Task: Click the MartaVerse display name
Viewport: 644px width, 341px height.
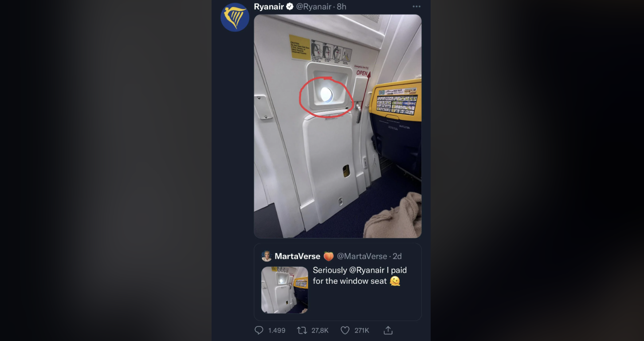Action: click(x=297, y=256)
